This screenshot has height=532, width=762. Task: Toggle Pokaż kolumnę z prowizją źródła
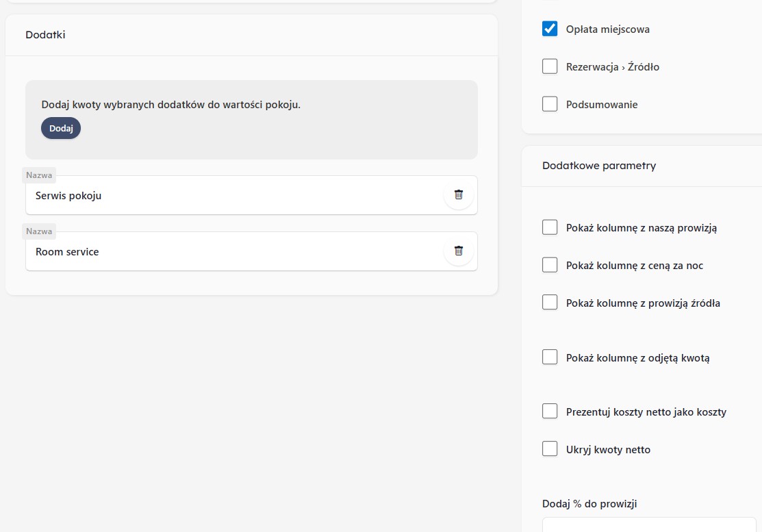click(x=550, y=303)
